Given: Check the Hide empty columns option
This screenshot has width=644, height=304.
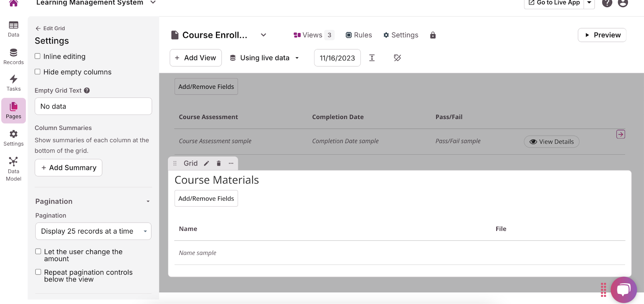Looking at the screenshot, I should coord(38,72).
